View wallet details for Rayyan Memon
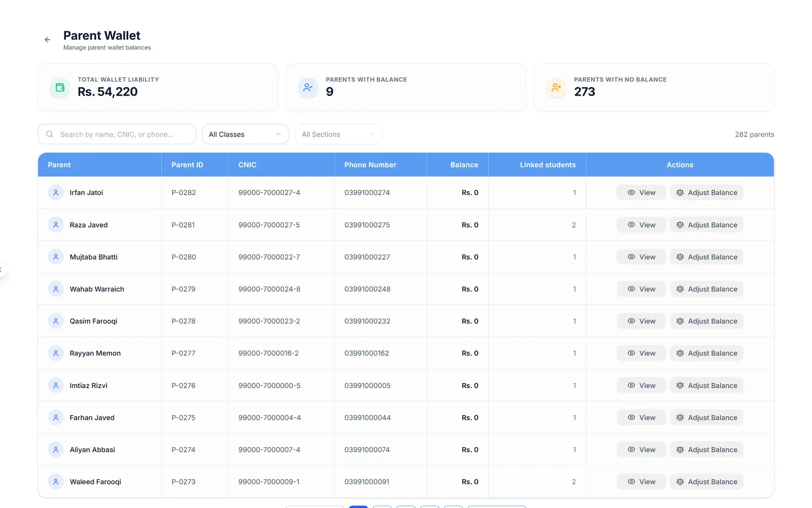 click(x=641, y=353)
